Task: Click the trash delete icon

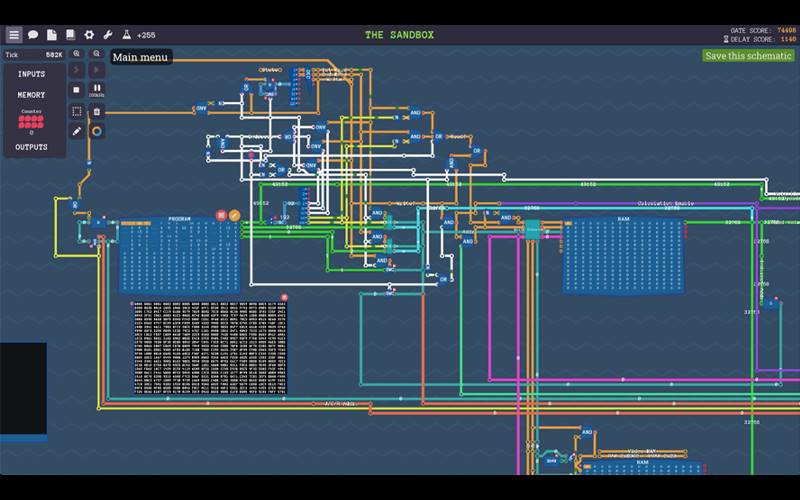Action: click(x=97, y=111)
